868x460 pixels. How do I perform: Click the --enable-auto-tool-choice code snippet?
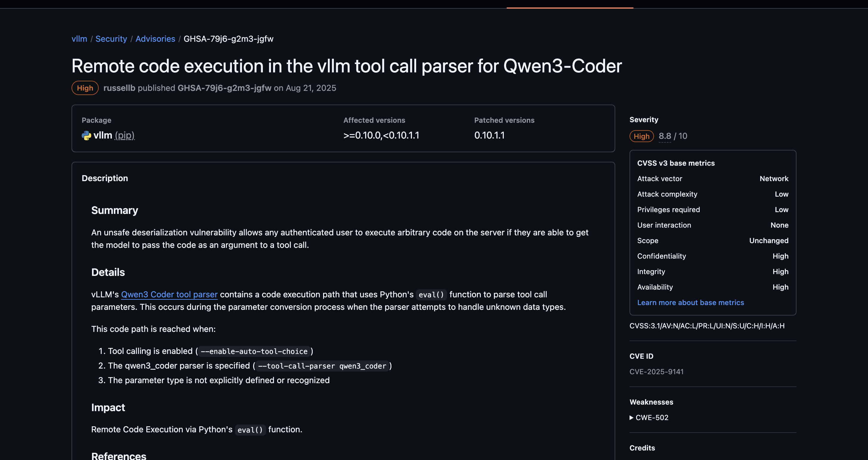coord(254,351)
